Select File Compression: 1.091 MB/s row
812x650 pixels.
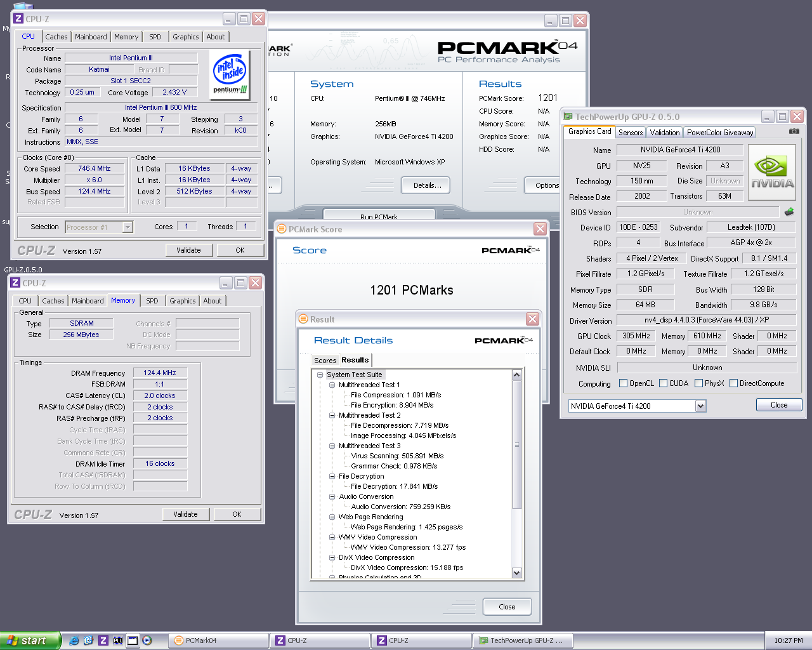point(396,395)
